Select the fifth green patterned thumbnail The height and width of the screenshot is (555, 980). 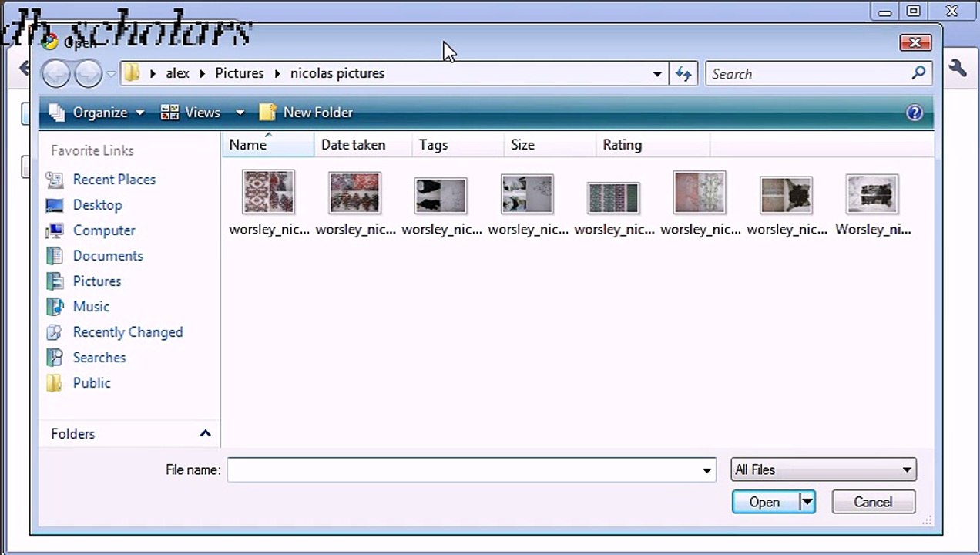(x=613, y=197)
